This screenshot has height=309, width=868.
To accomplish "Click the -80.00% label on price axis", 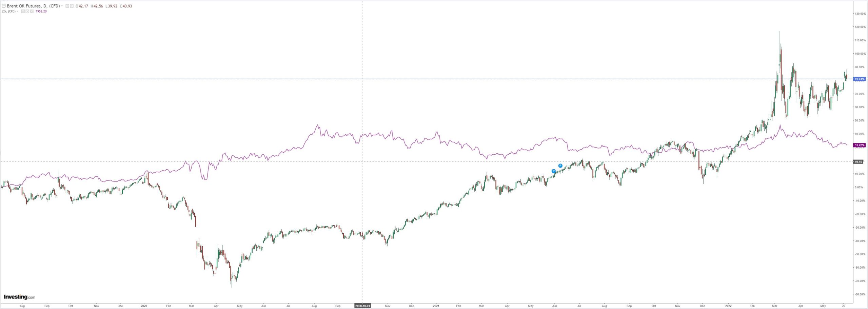I will point(860,294).
